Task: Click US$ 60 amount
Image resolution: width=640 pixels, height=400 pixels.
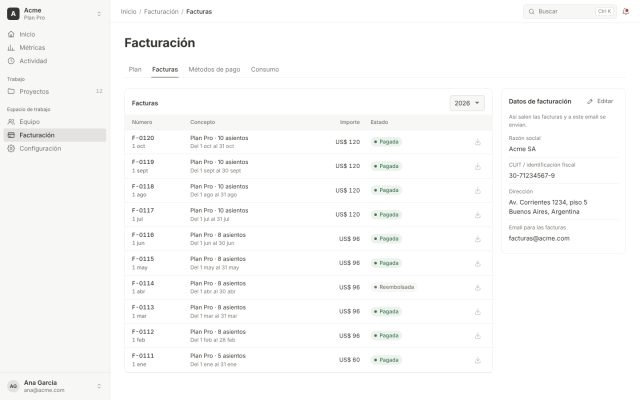Action: click(349, 360)
